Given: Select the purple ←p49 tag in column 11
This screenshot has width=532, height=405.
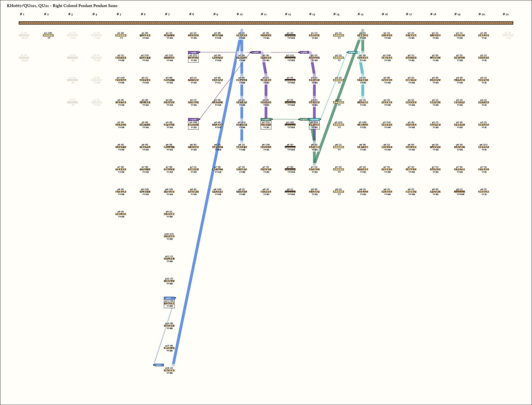Looking at the screenshot, I should coord(256,52).
